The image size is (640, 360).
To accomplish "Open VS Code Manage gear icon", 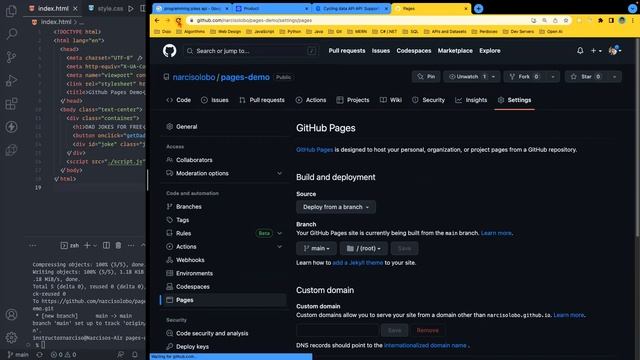I will [x=11, y=338].
